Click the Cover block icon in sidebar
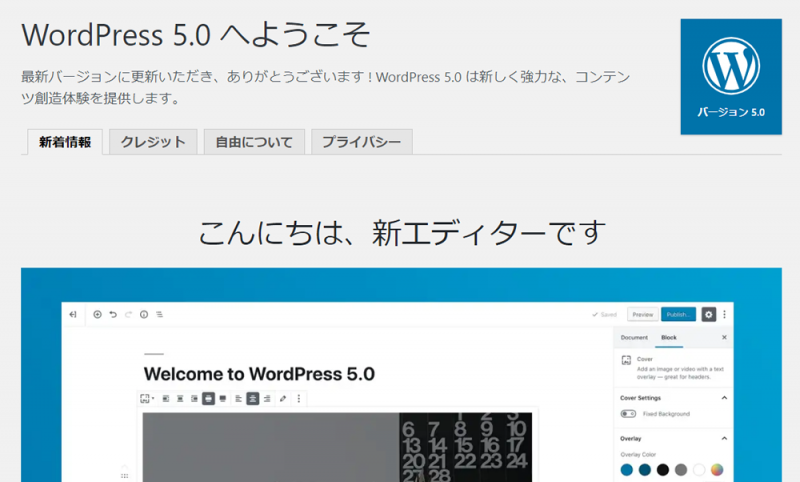 (627, 360)
